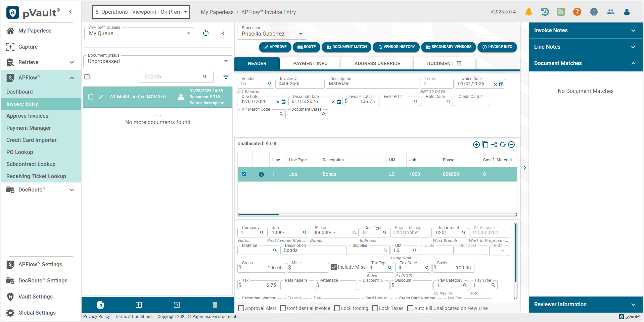The image size is (644, 322).
Task: Collapse the queue panel with left chevron
Action: click(x=223, y=33)
